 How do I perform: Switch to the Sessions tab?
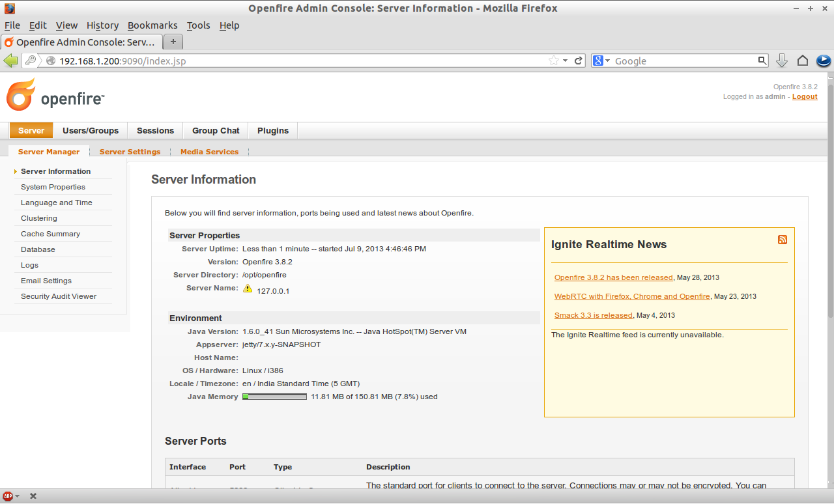click(x=155, y=130)
